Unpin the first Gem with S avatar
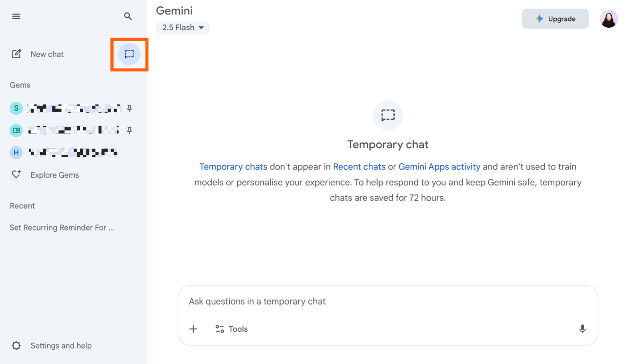Image resolution: width=627 pixels, height=364 pixels. tap(130, 108)
